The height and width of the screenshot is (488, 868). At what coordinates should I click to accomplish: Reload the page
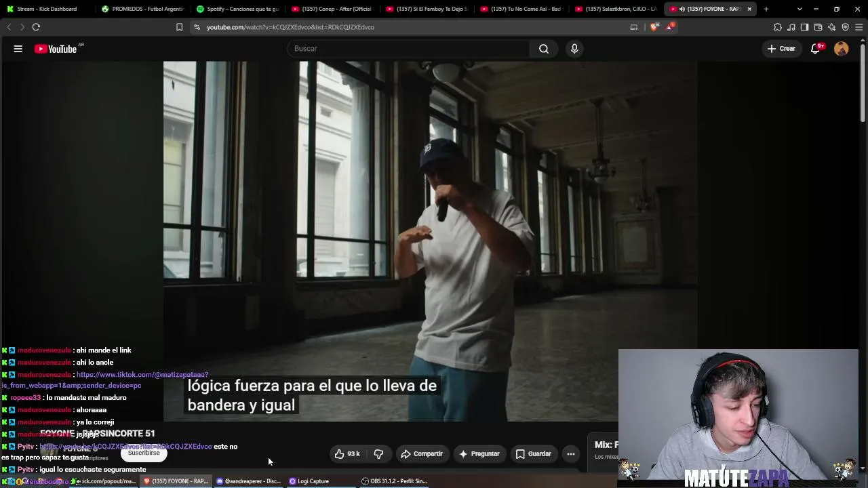(x=36, y=27)
